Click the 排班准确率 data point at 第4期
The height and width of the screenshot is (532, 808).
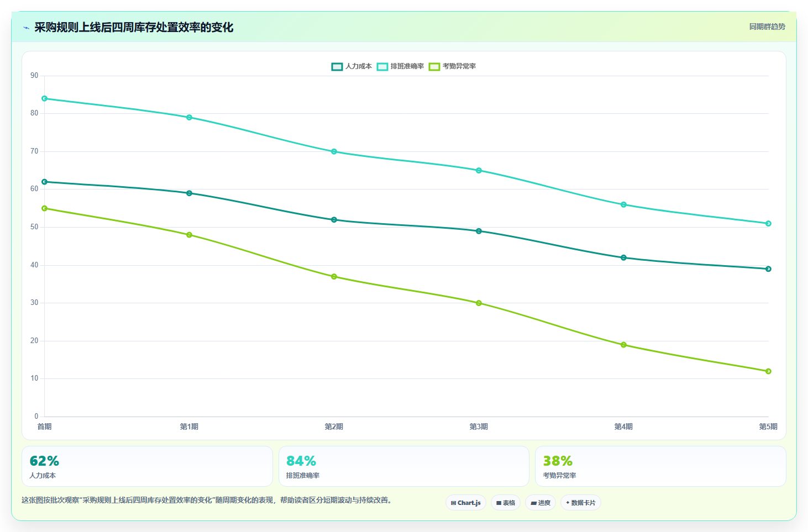tap(623, 204)
